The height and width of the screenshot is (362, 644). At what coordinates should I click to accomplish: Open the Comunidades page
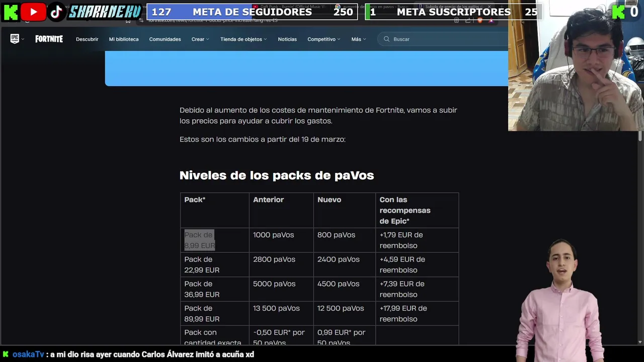pos(165,39)
